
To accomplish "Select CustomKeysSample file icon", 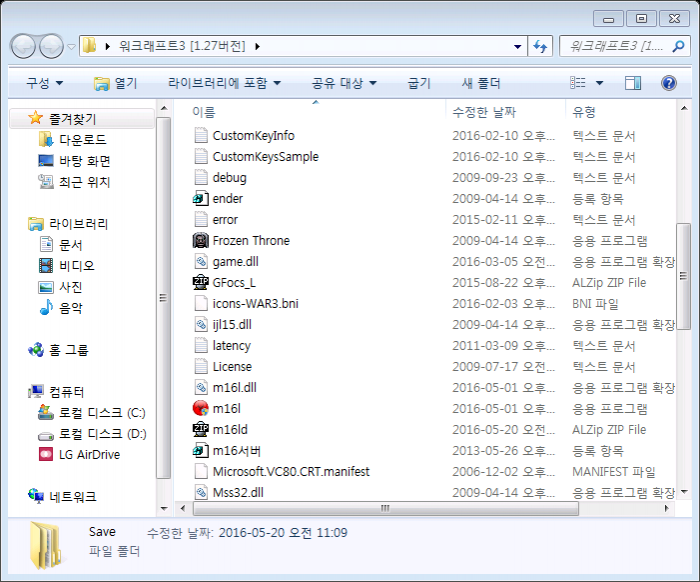I will [201, 156].
